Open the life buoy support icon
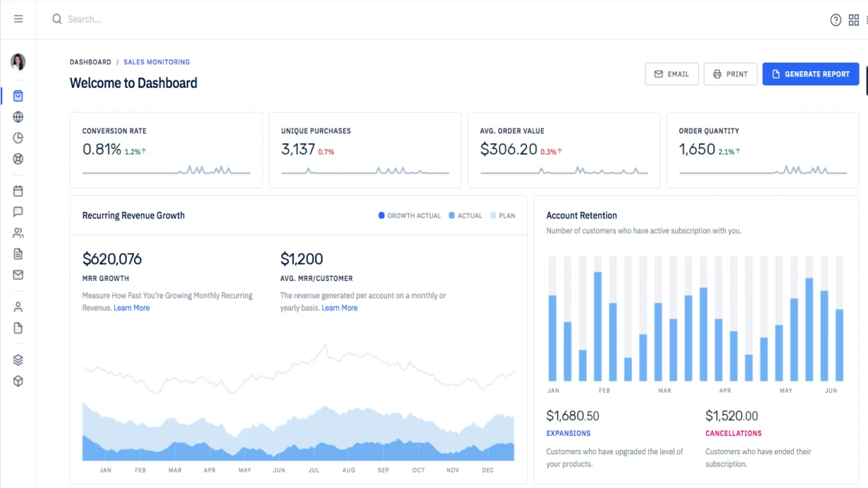This screenshot has width=868, height=488. click(18, 159)
